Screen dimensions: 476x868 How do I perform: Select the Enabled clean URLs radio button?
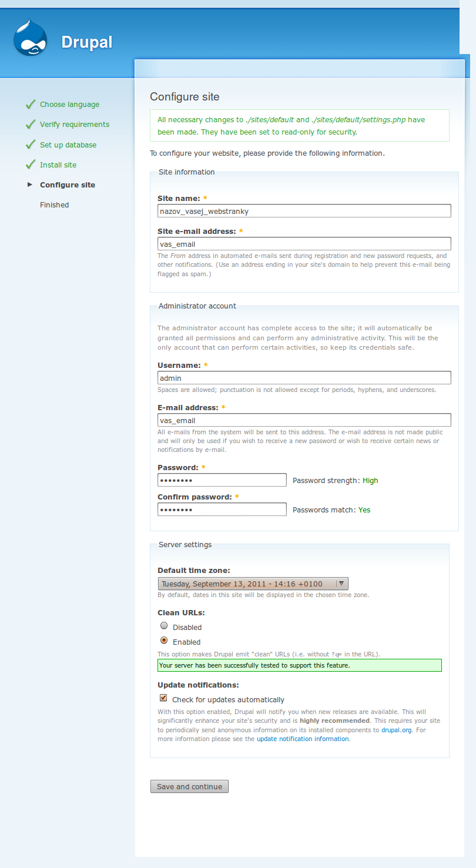point(164,641)
